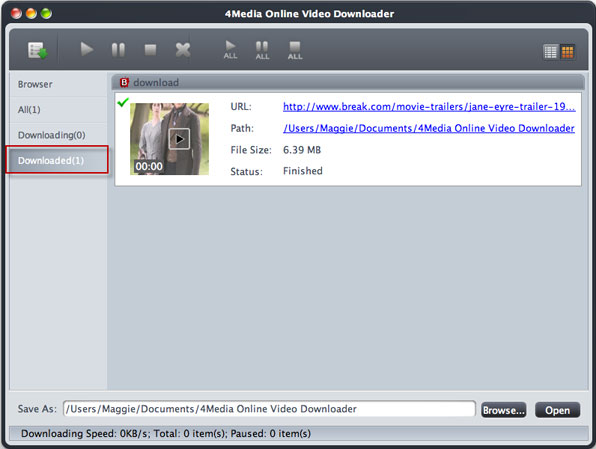The image size is (596, 449).
Task: Minimize the window with yellow button
Action: [x=31, y=14]
